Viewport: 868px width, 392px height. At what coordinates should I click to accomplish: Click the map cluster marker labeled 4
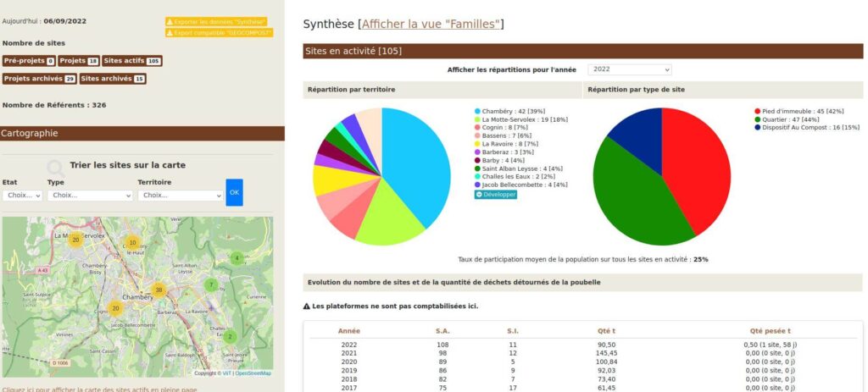(236, 257)
